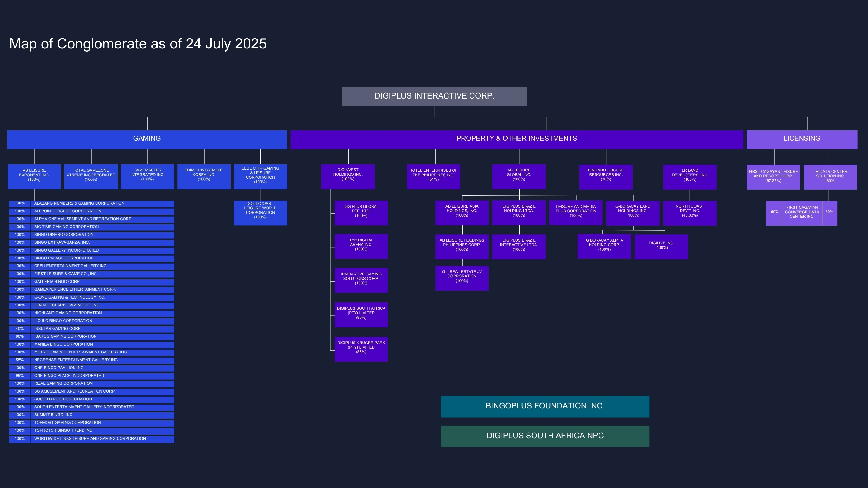The image size is (868, 488).
Task: Select BINGO EXTRAVAGANZA, INC. row
Action: pos(92,243)
